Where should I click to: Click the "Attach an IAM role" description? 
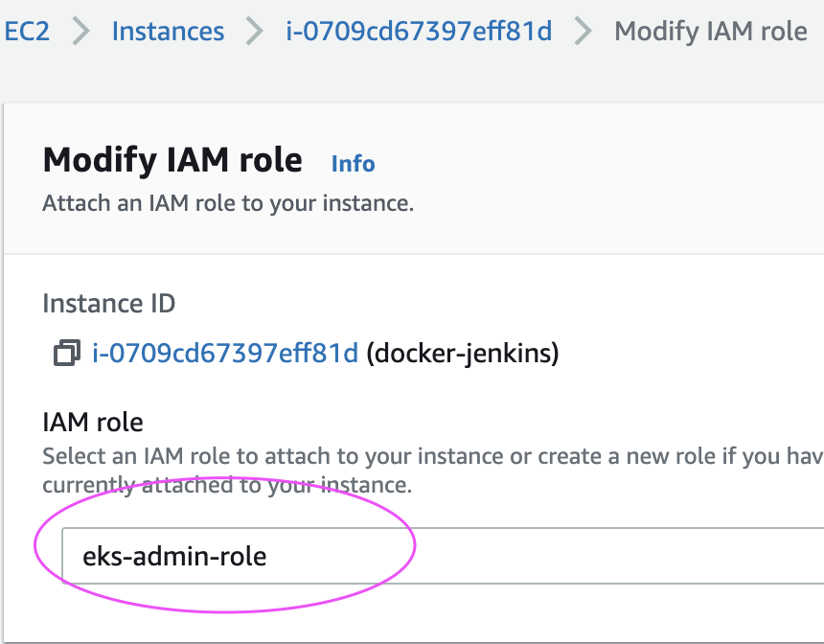228,204
